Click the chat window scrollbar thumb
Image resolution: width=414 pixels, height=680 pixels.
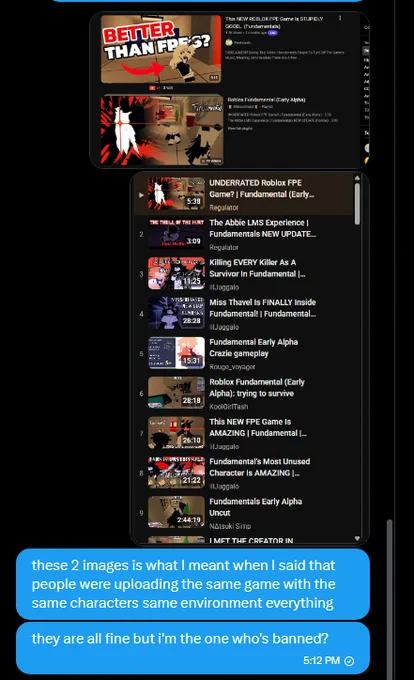390,599
